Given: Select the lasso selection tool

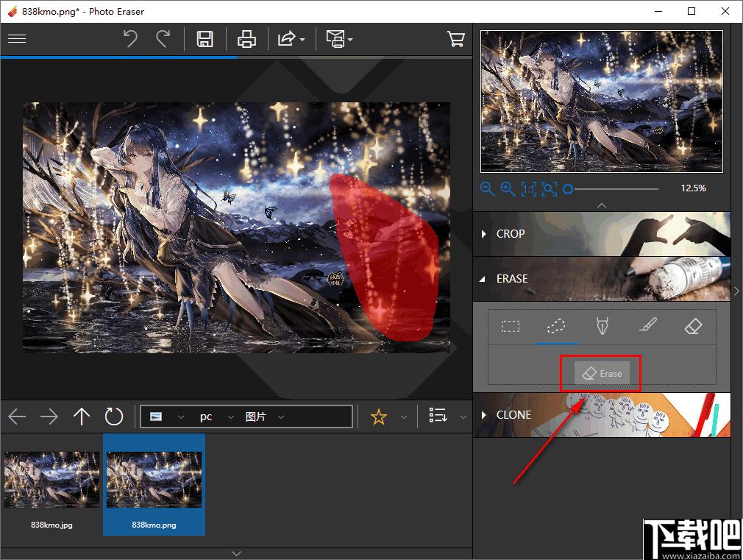Looking at the screenshot, I should (556, 326).
